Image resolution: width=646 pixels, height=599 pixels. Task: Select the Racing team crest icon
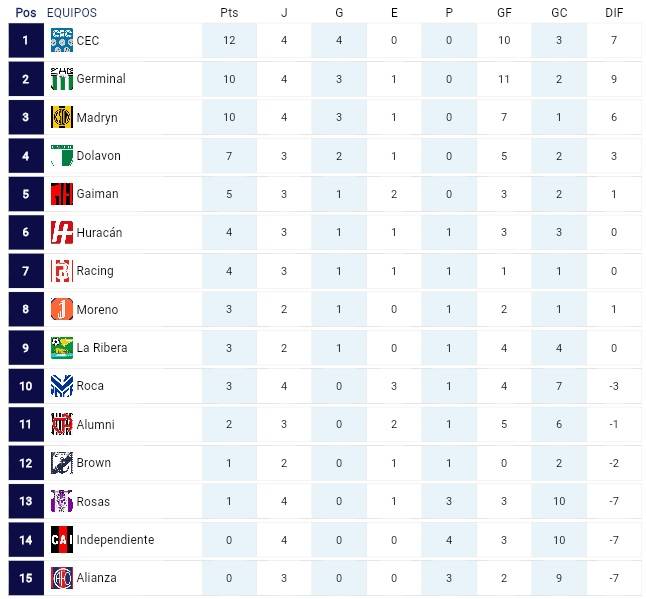pos(62,271)
